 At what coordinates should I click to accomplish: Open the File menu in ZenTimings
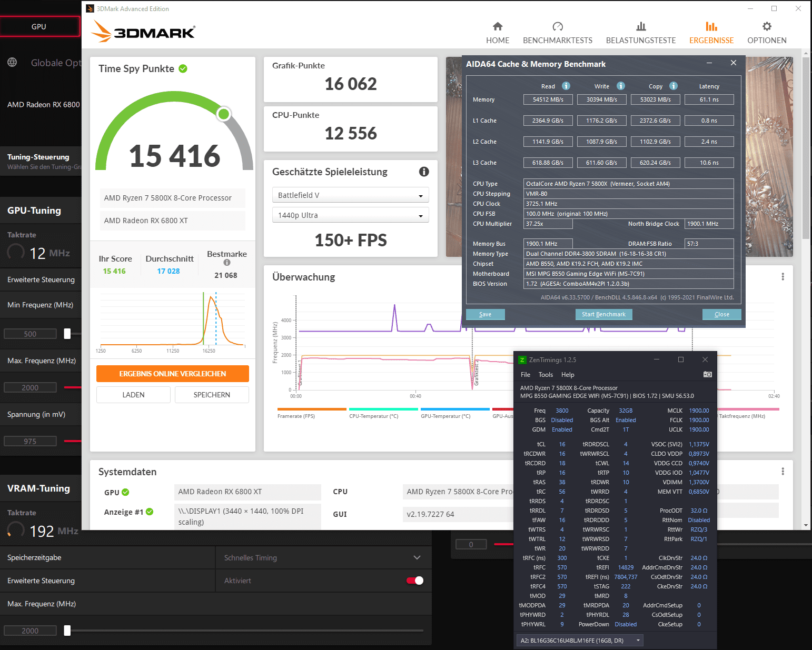[526, 375]
